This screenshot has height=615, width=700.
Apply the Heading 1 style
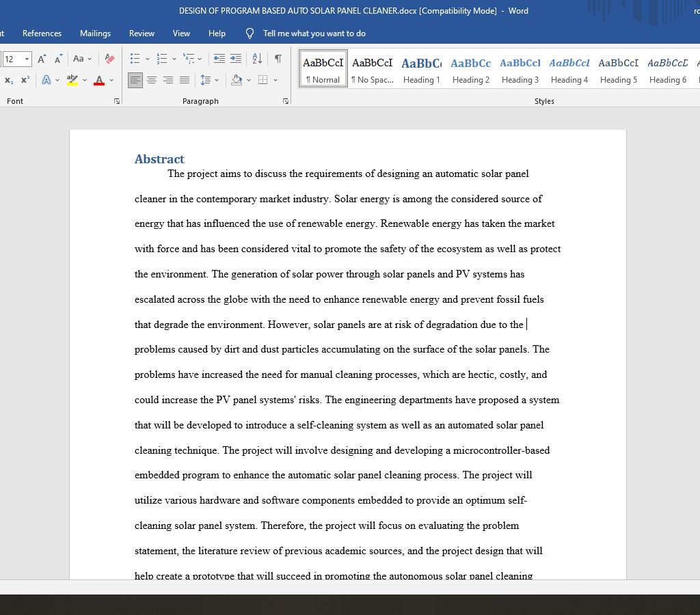[x=421, y=69]
